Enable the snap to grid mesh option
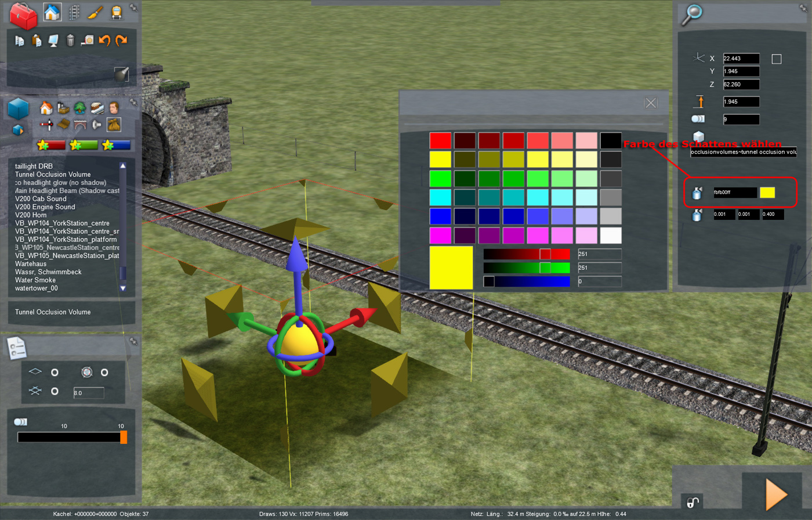Viewport: 812px width, 520px height. [x=55, y=391]
